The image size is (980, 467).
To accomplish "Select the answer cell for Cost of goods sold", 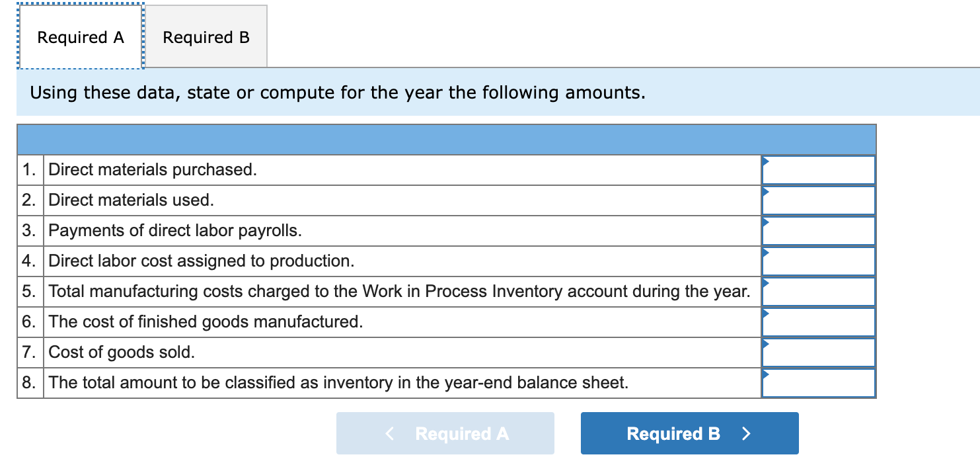I will (821, 352).
